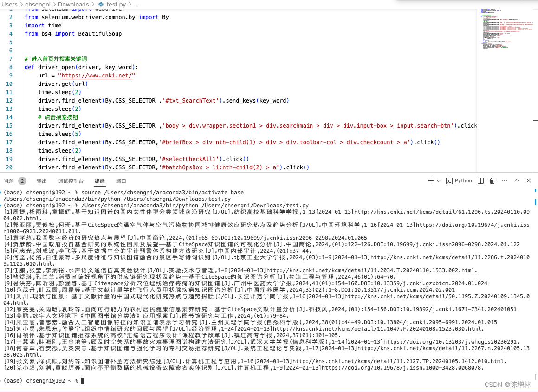Switch to the 调试控制台 tab

pyautogui.click(x=71, y=181)
